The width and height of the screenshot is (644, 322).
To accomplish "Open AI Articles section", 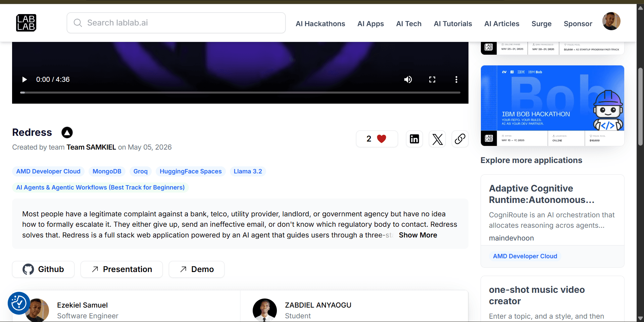I will click(x=502, y=24).
